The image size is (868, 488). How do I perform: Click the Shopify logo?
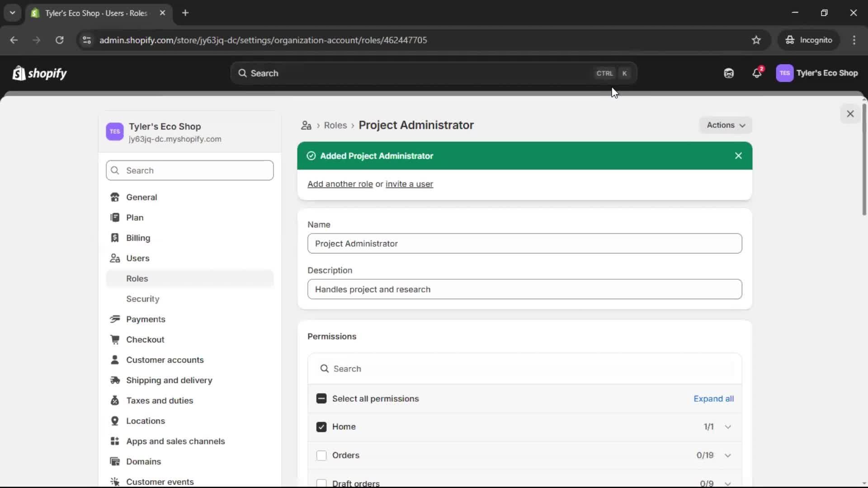(x=40, y=73)
